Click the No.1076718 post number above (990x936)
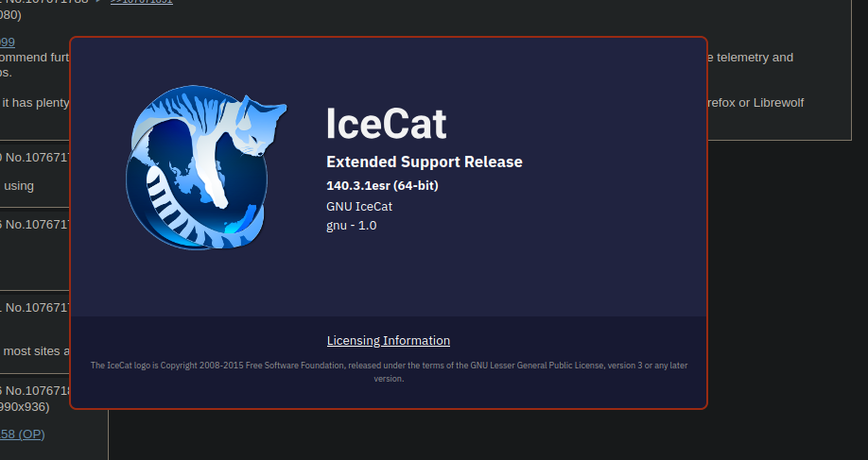This screenshot has height=460, width=868. [37, 391]
